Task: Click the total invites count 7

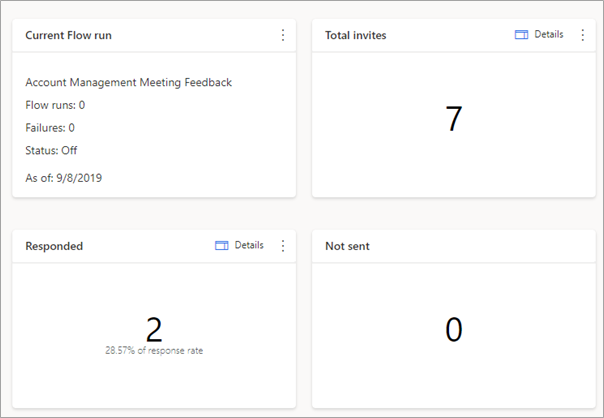Action: 454,119
